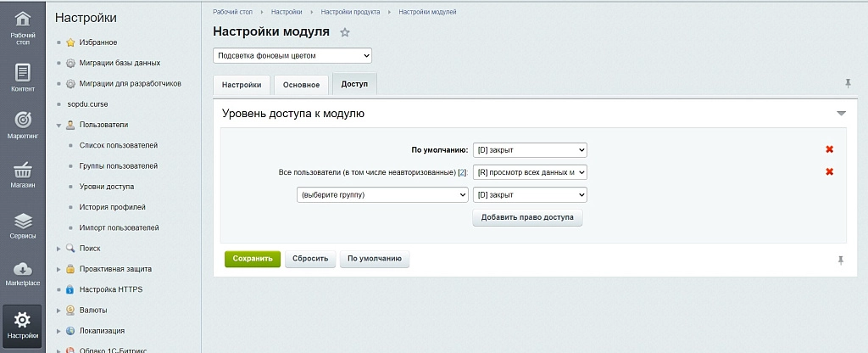Click the Пользователи person icon
This screenshot has height=353, width=868.
(x=70, y=125)
